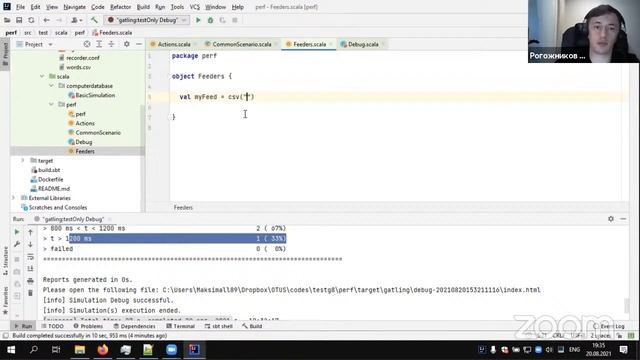The width and height of the screenshot is (640, 360).
Task: Select CommonScenario in project tree
Action: 98,133
